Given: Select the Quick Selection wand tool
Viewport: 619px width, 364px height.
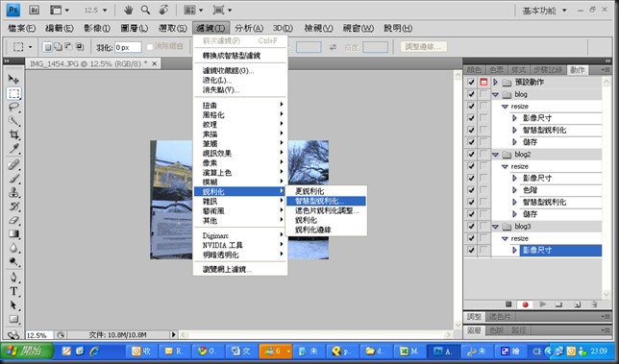Looking at the screenshot, I should 13,121.
